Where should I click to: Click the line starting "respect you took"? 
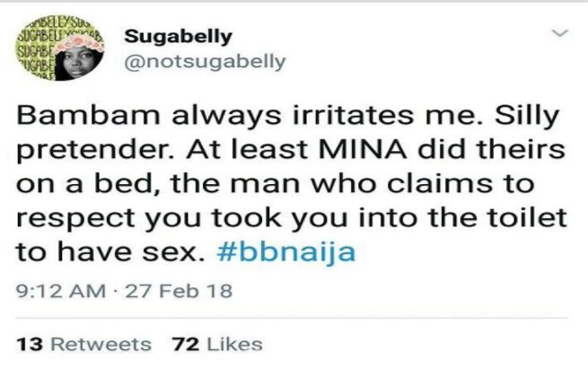point(287,219)
